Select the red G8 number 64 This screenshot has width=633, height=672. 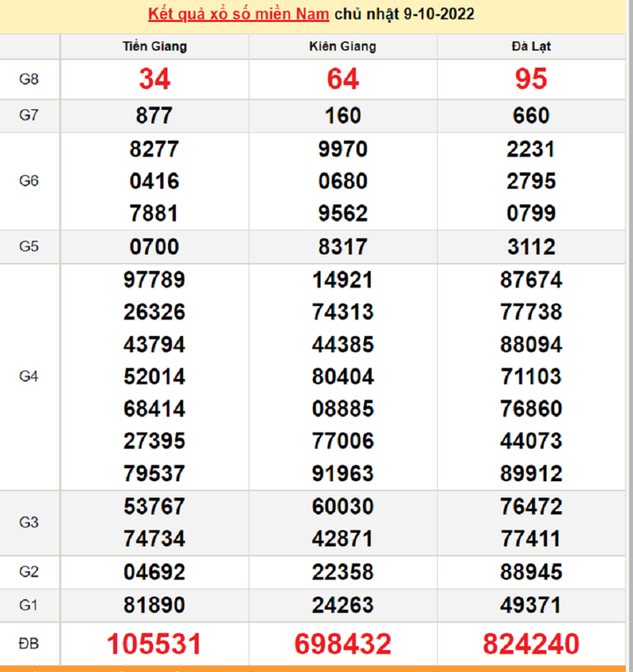coord(343,79)
